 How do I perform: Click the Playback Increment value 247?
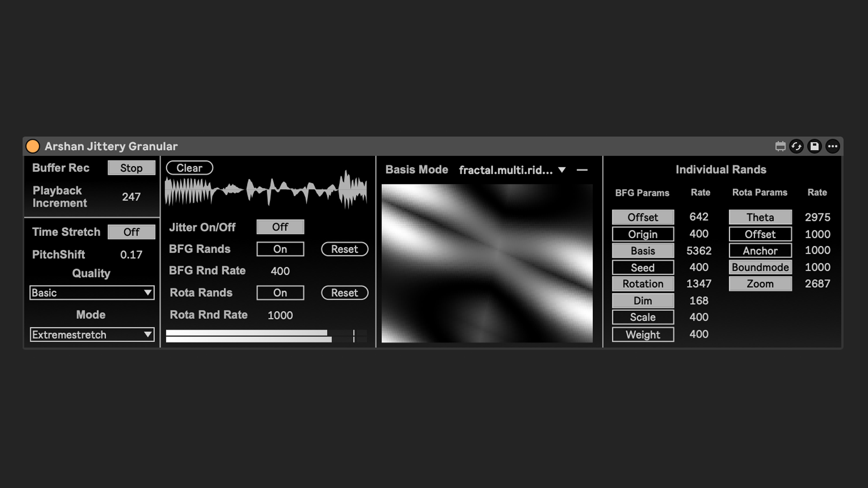point(131,197)
